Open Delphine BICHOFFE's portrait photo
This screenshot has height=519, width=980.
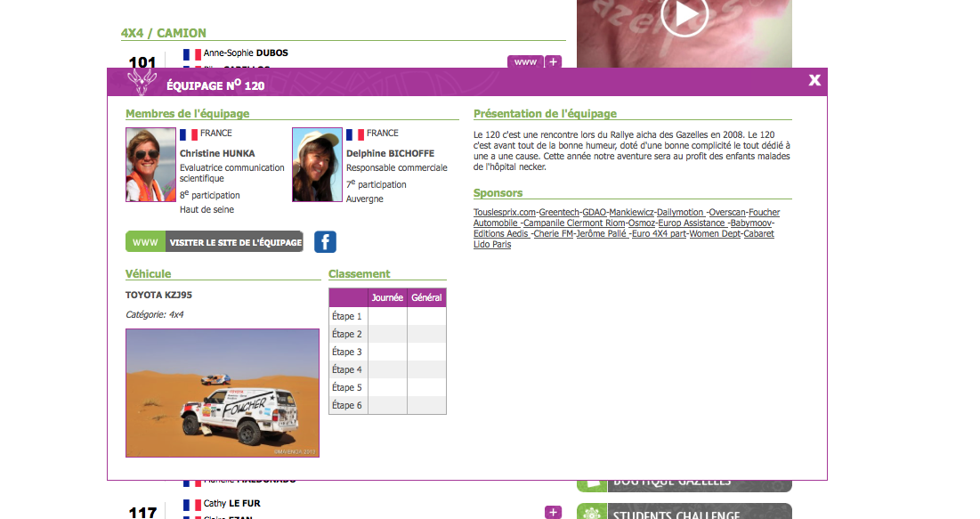point(317,165)
